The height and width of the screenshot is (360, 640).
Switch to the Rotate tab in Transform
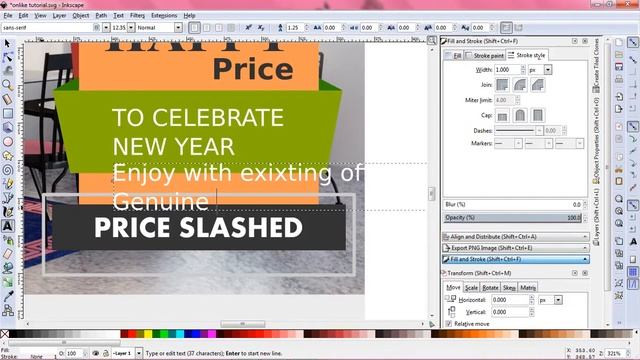pyautogui.click(x=490, y=287)
